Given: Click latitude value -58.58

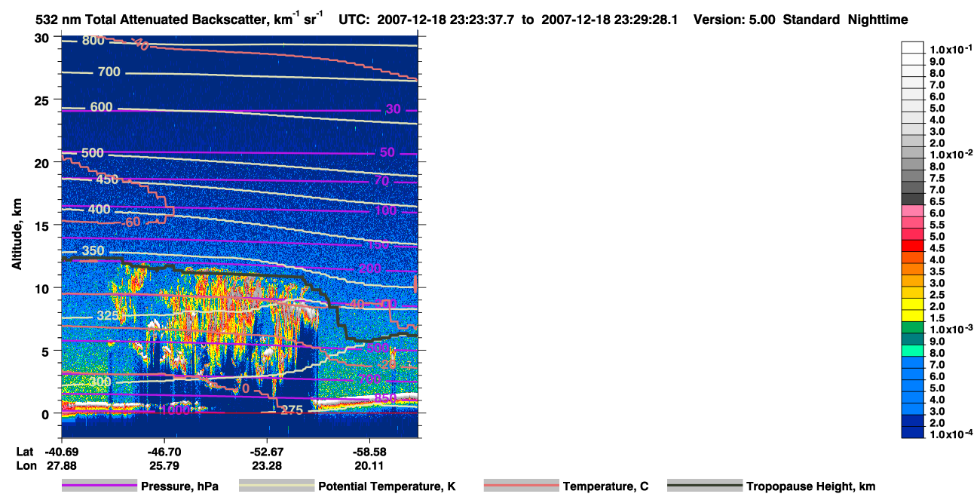Looking at the screenshot, I should [x=369, y=451].
